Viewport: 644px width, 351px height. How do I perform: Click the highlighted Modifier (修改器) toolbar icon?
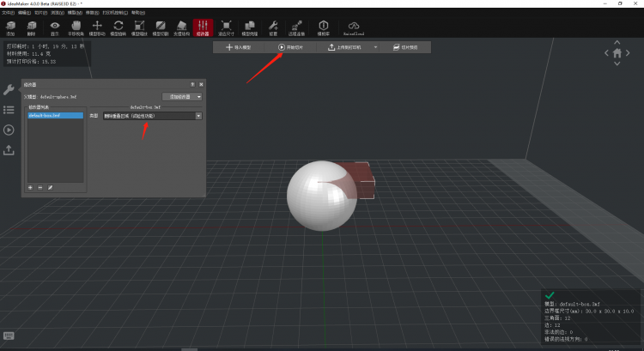pyautogui.click(x=203, y=28)
